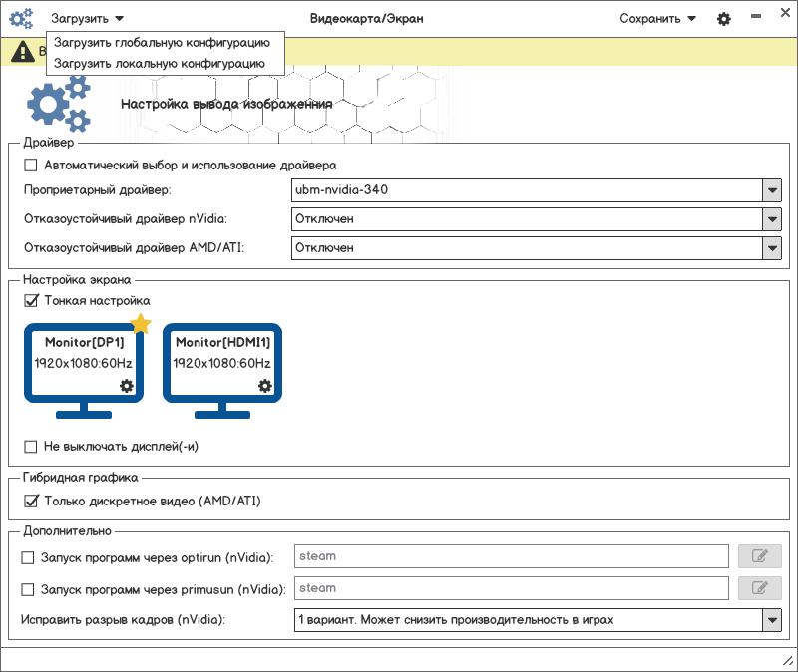The height and width of the screenshot is (672, 798).
Task: Click the Загрузить menu button
Action: 87,19
